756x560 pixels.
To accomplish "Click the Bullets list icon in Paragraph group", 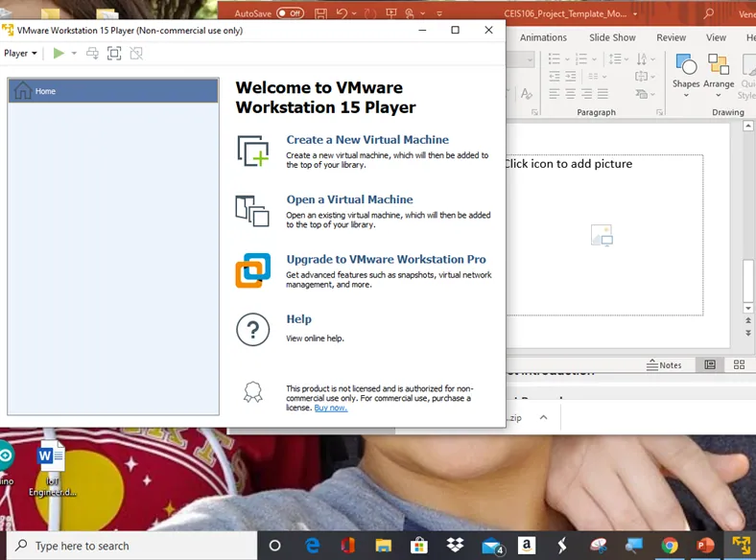I will (555, 59).
